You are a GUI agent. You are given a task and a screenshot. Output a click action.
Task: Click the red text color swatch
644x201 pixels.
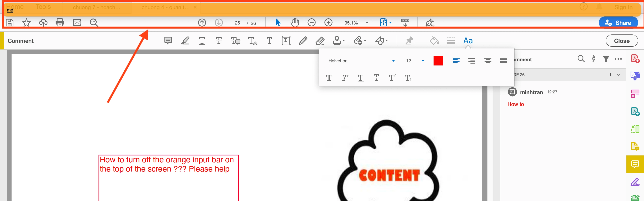(x=438, y=61)
